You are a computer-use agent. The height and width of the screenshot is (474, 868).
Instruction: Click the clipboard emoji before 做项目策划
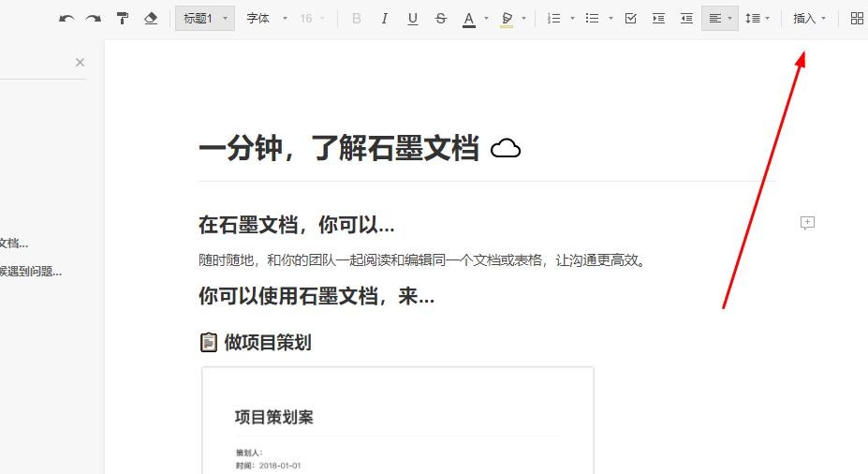(x=208, y=342)
